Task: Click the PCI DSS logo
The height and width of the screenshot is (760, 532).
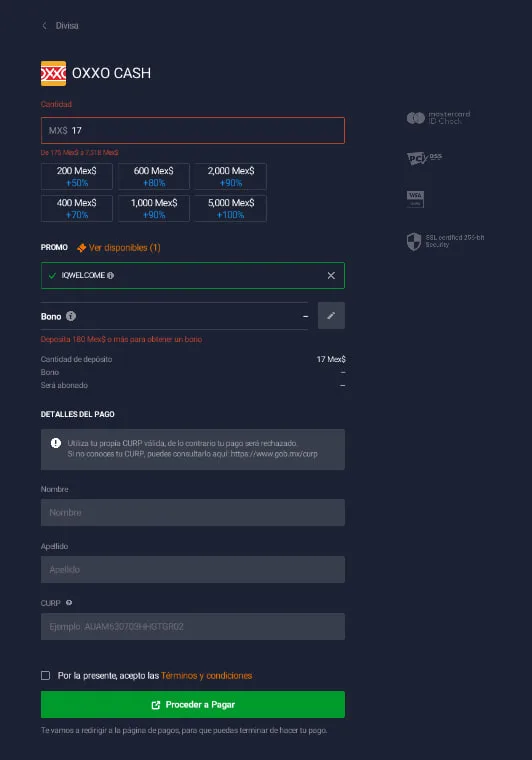Action: [x=424, y=158]
